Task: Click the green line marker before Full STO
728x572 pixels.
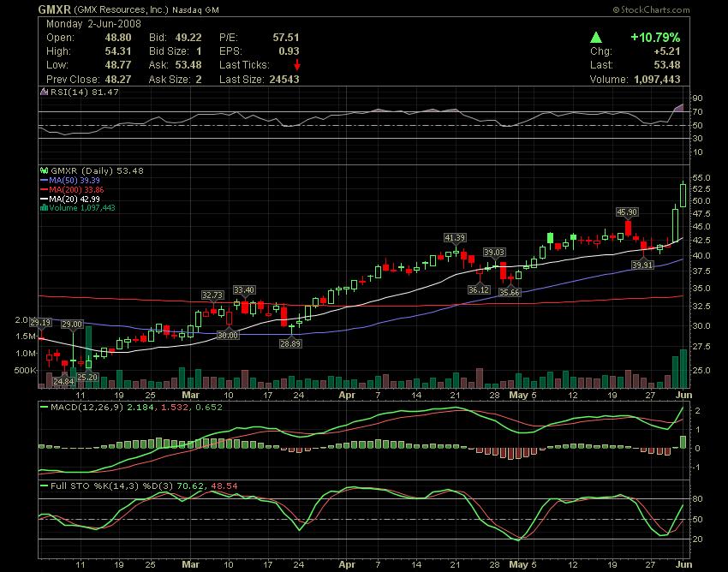Action: point(45,486)
